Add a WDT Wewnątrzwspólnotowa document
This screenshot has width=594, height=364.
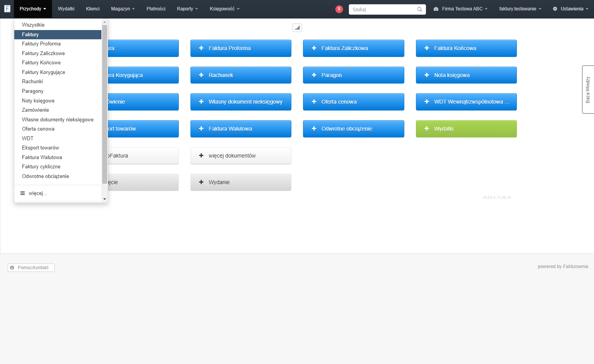point(466,102)
